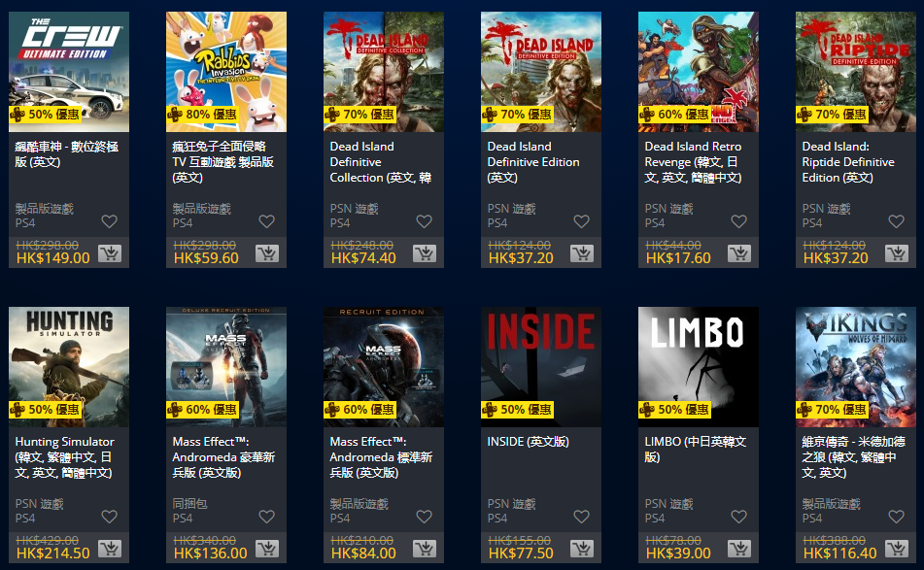
Task: Add Rabbids Invasion to cart
Action: pyautogui.click(x=267, y=253)
